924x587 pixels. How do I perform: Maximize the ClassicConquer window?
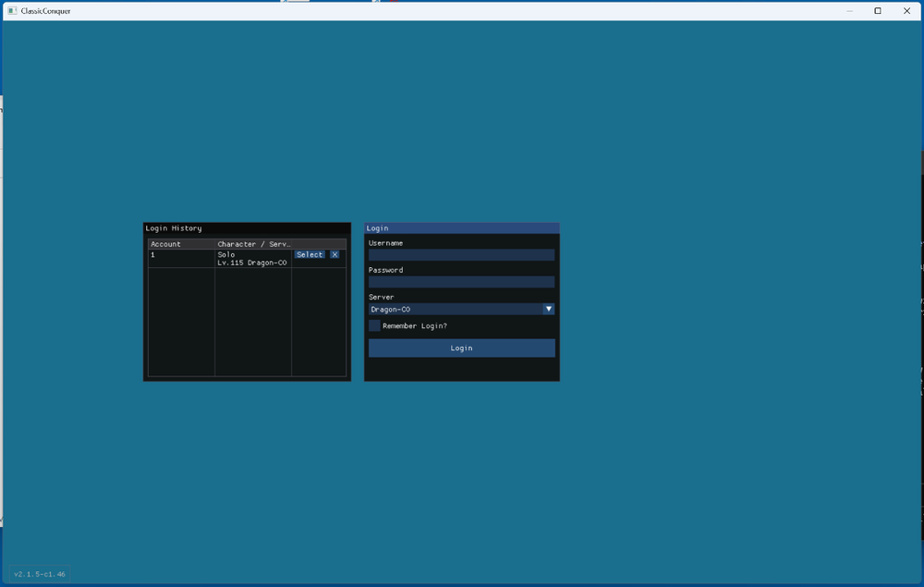(x=877, y=10)
